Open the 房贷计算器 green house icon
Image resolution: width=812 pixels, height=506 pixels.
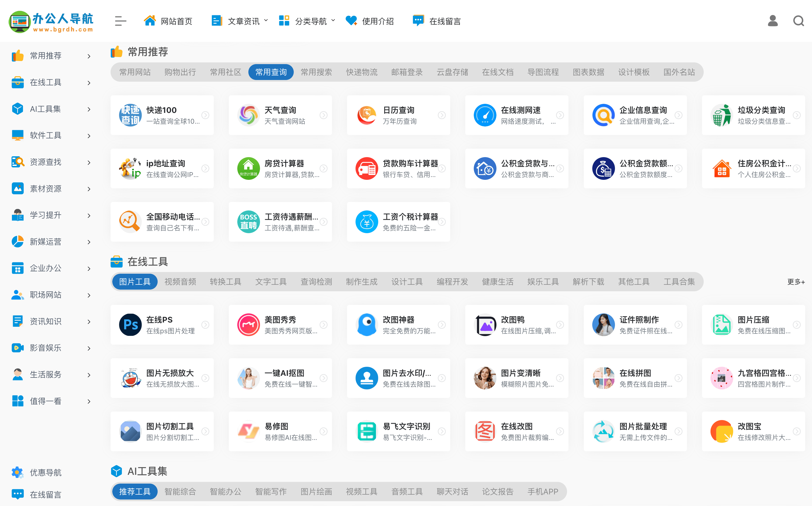(x=248, y=168)
